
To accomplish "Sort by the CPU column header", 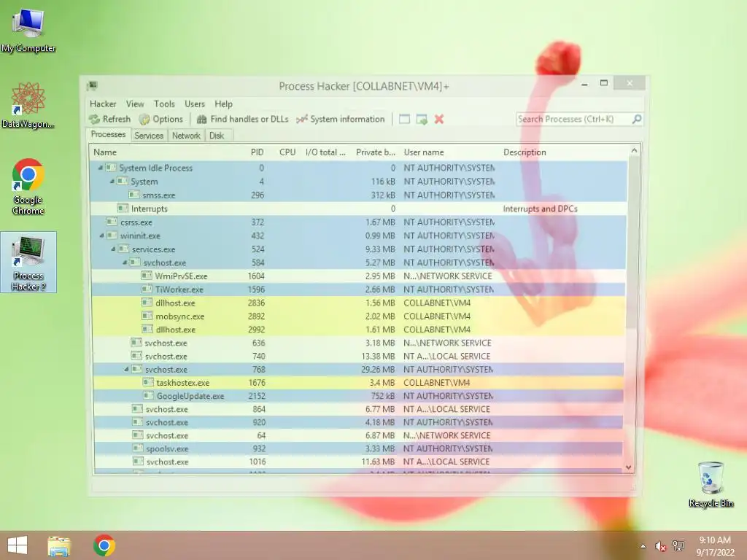I will [x=287, y=152].
